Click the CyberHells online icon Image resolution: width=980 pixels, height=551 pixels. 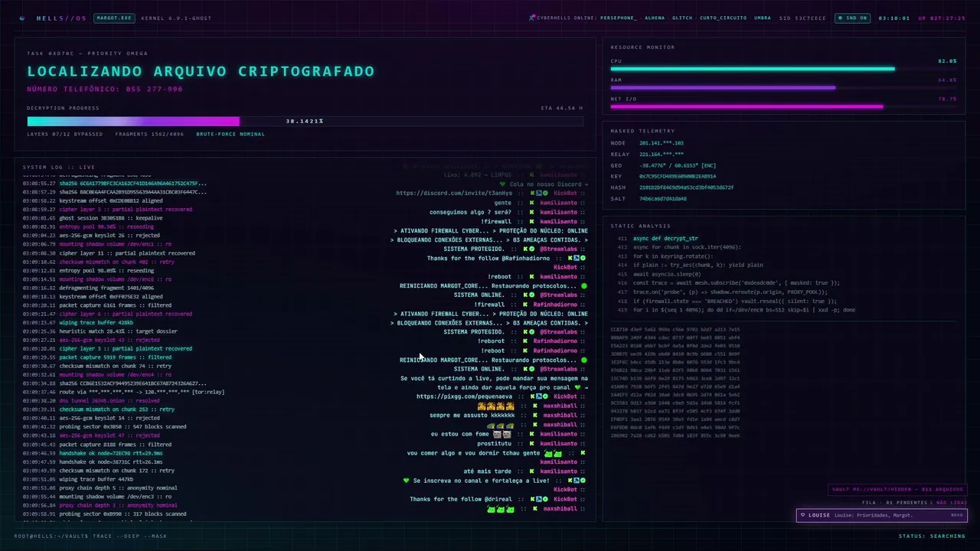[x=531, y=18]
